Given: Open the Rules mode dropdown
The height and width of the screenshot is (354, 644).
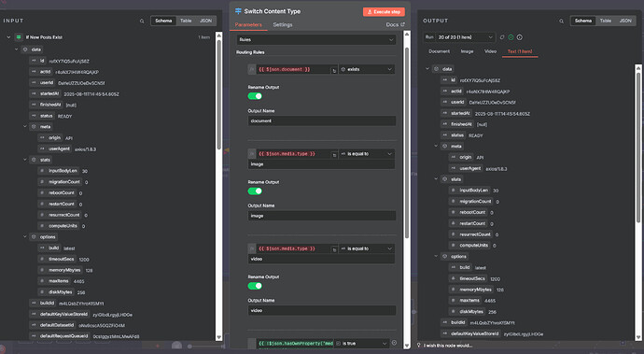Looking at the screenshot, I should [316, 40].
